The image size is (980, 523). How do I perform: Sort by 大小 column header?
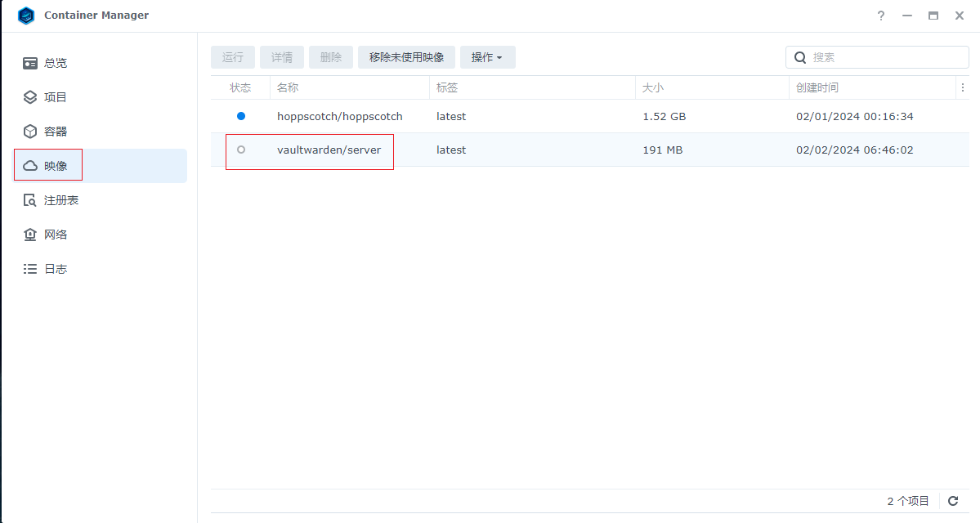(712, 87)
